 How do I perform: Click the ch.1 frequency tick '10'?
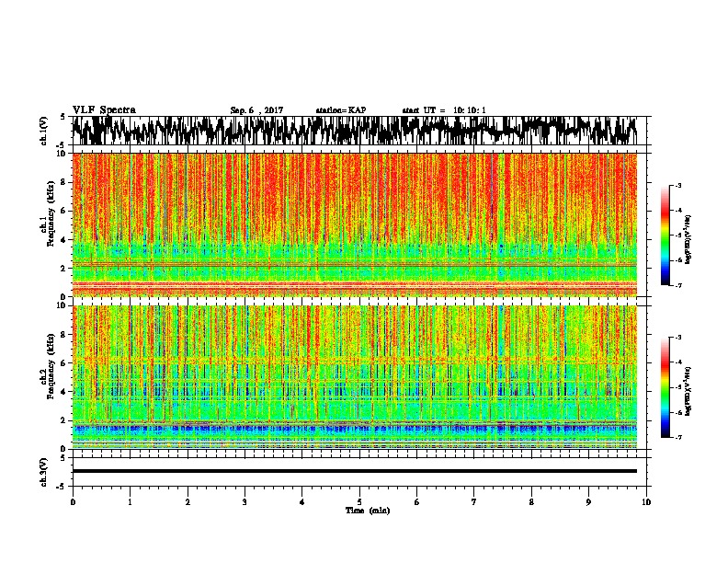click(62, 154)
